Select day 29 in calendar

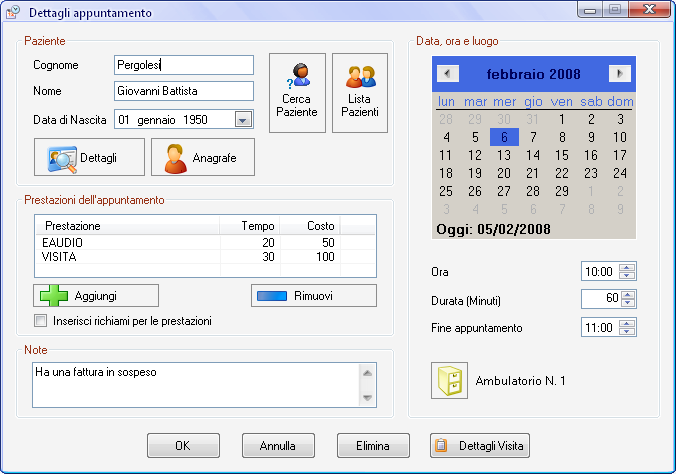point(562,191)
